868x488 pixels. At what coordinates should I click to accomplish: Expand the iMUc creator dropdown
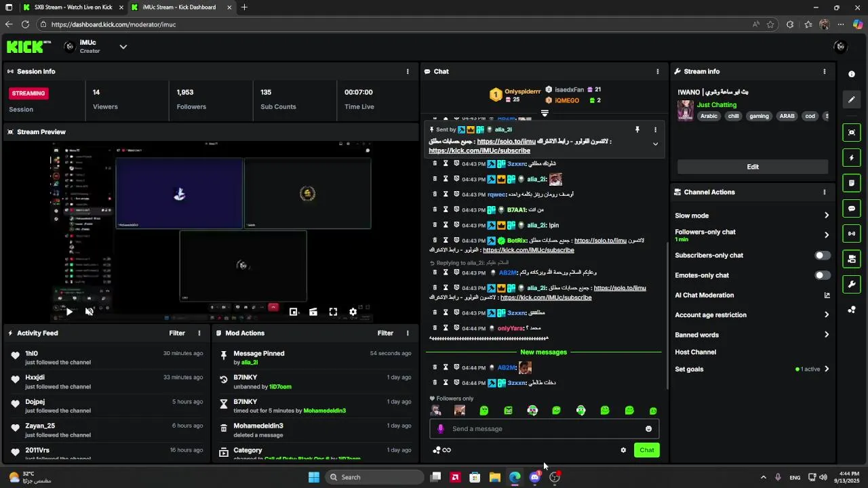[x=123, y=47]
